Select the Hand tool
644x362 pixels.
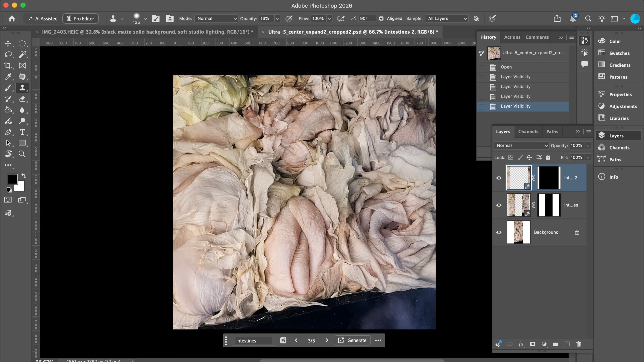click(8, 154)
